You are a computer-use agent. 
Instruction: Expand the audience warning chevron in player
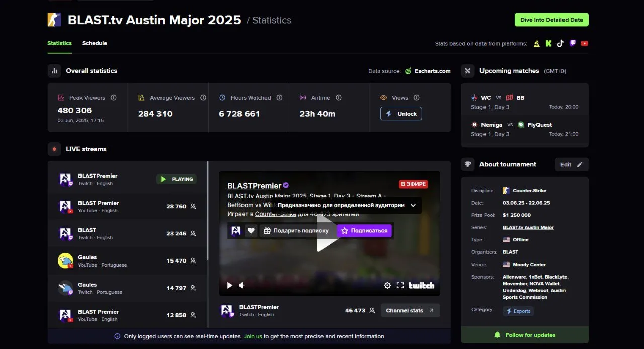click(x=413, y=205)
